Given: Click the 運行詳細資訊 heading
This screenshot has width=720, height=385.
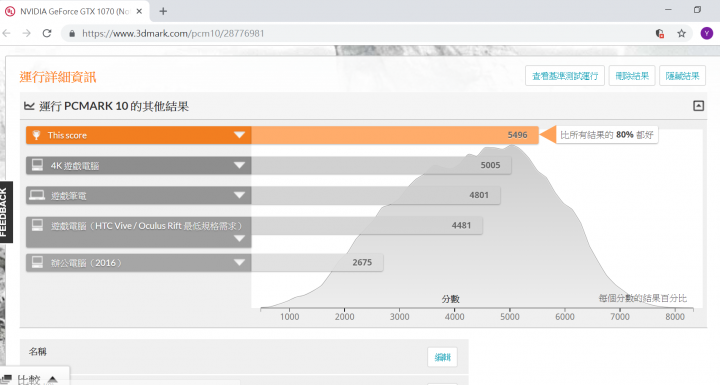Looking at the screenshot, I should coord(58,77).
